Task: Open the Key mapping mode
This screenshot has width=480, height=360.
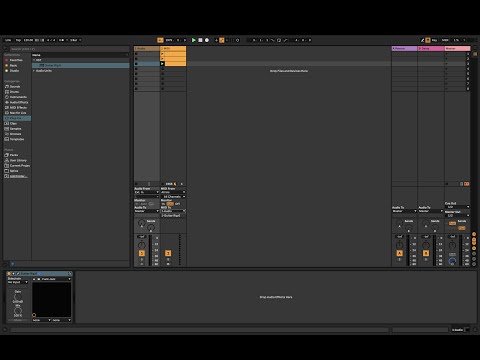Action: click(x=434, y=40)
